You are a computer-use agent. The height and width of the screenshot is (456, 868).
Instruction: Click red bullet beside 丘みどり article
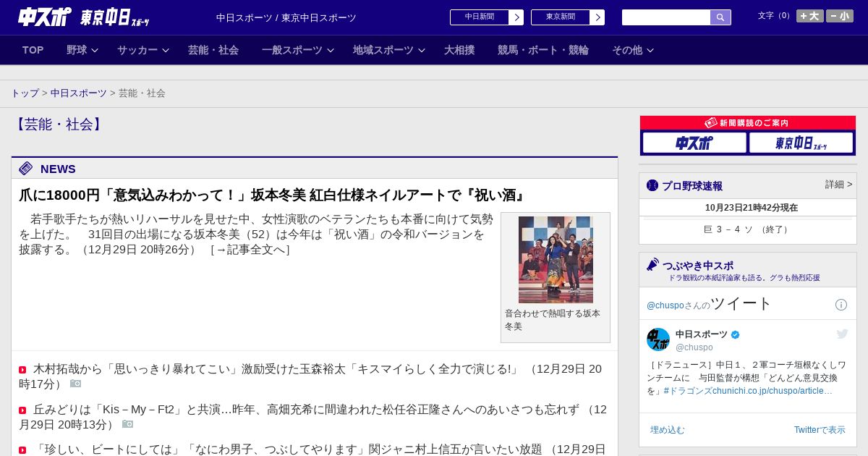(22, 410)
